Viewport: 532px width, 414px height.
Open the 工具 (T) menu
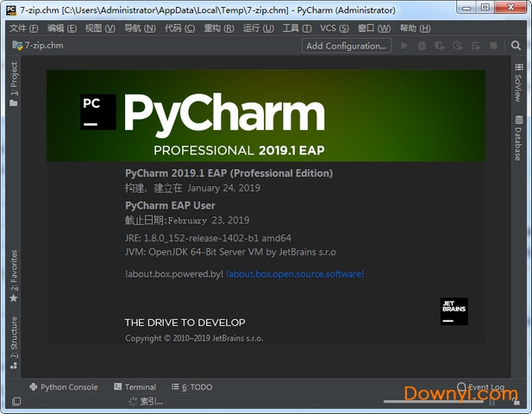tap(297, 28)
